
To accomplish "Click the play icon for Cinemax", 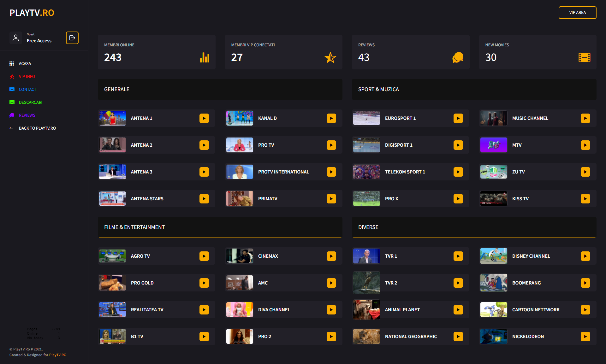I will pyautogui.click(x=331, y=256).
